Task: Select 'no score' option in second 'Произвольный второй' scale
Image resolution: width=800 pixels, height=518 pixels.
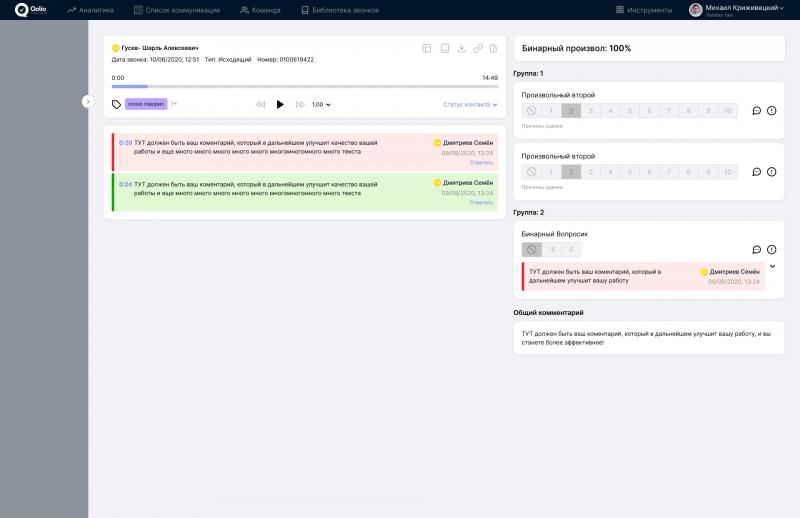Action: pyautogui.click(x=531, y=172)
